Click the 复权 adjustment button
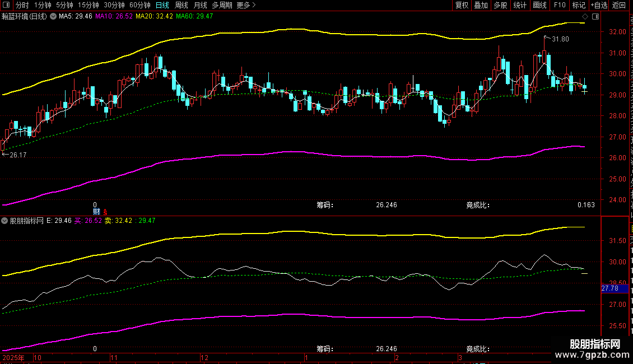The height and width of the screenshot is (364, 633). click(462, 5)
